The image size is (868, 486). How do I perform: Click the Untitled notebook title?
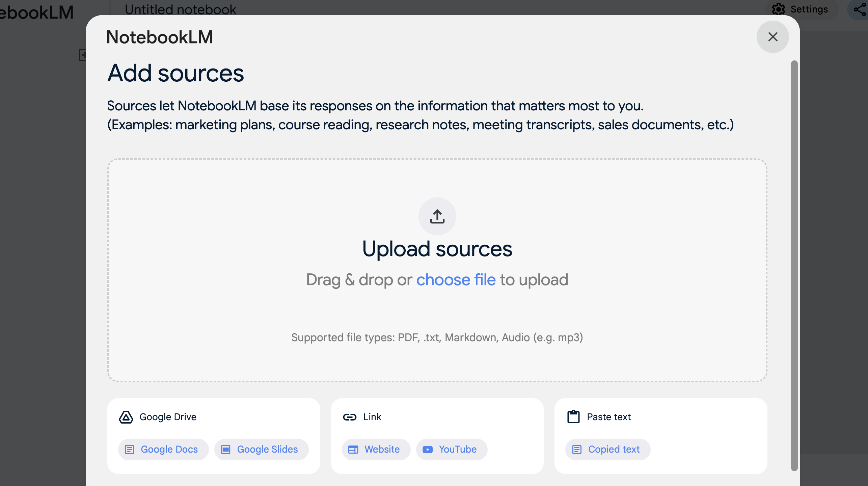click(180, 9)
